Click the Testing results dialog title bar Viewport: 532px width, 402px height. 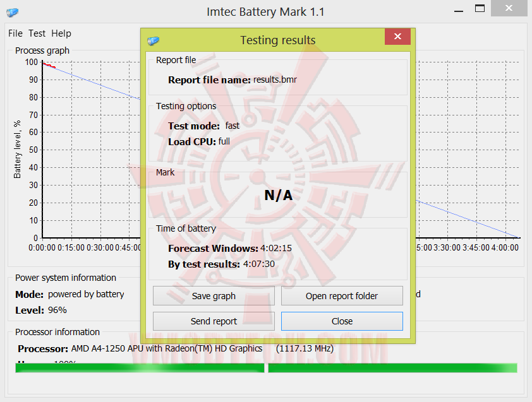pyautogui.click(x=278, y=40)
